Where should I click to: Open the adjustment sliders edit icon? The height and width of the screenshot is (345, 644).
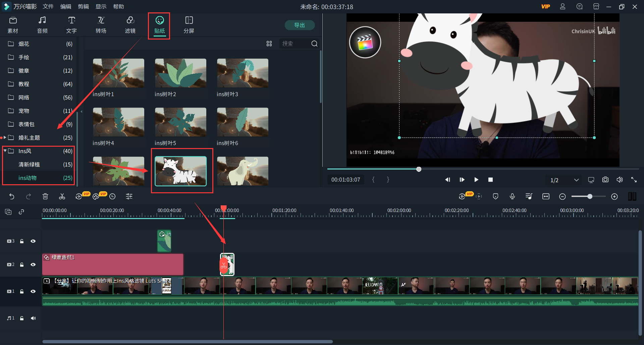(x=129, y=197)
